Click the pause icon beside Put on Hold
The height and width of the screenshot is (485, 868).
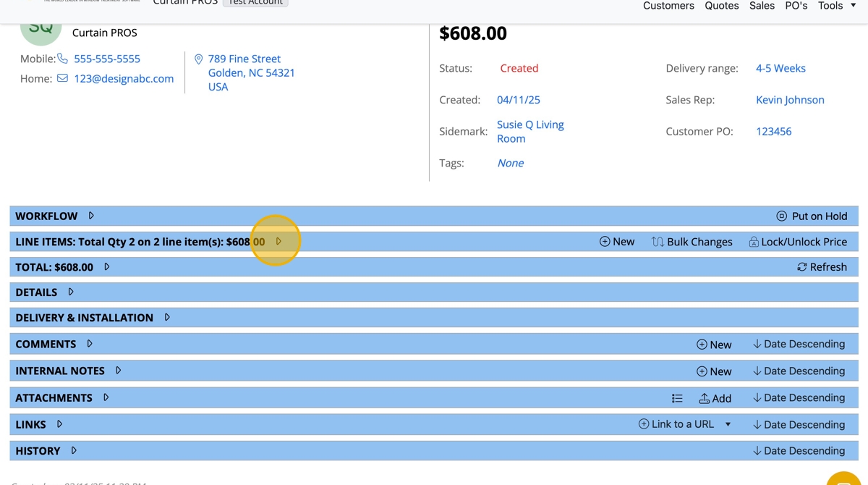782,216
